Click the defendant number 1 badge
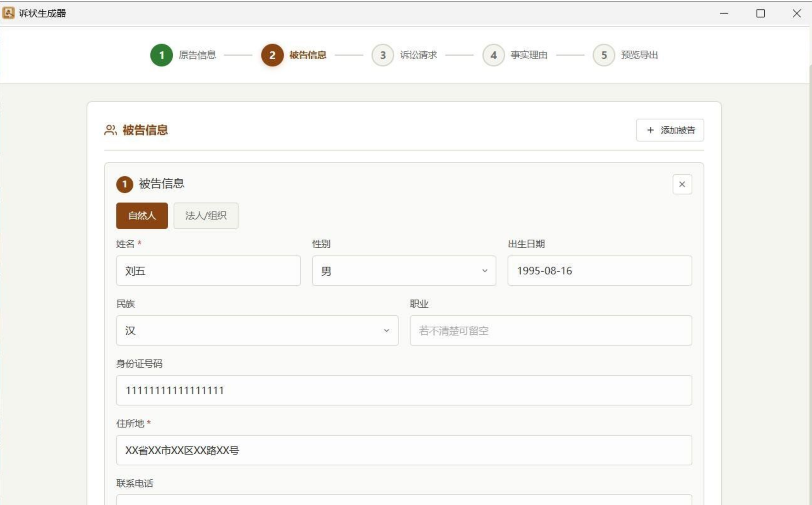 [124, 184]
